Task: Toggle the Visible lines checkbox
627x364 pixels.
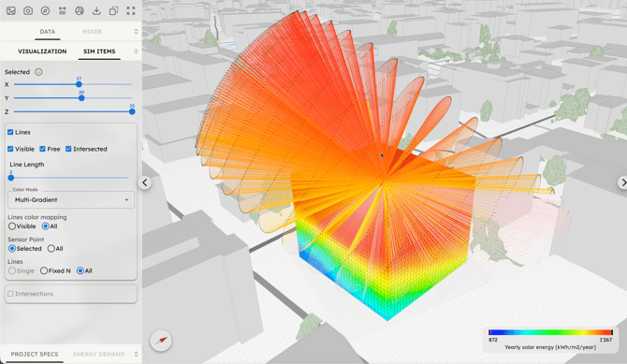Action: point(10,149)
